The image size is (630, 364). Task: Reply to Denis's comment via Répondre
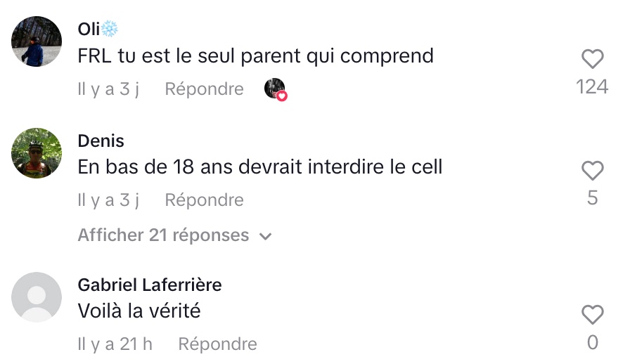coord(204,200)
